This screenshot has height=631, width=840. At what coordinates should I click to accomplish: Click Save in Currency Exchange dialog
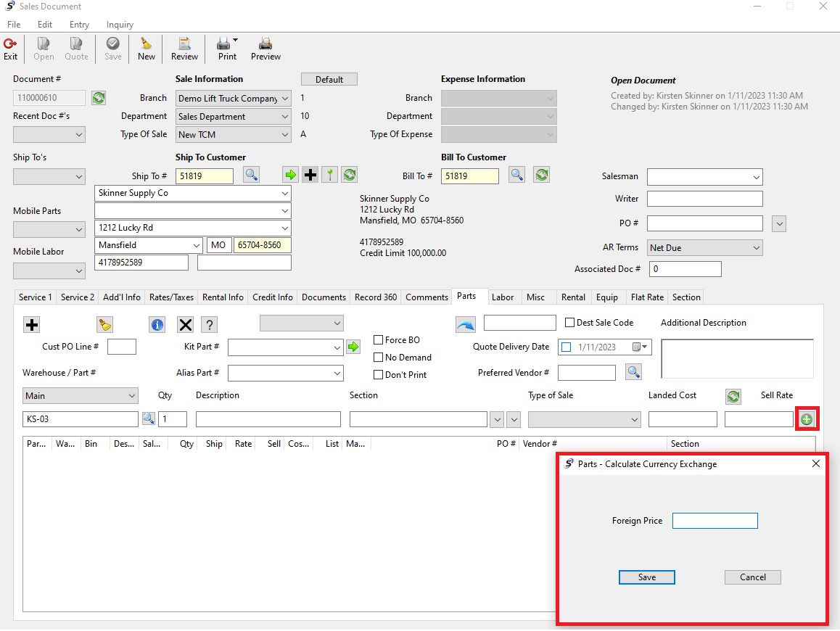click(x=646, y=577)
